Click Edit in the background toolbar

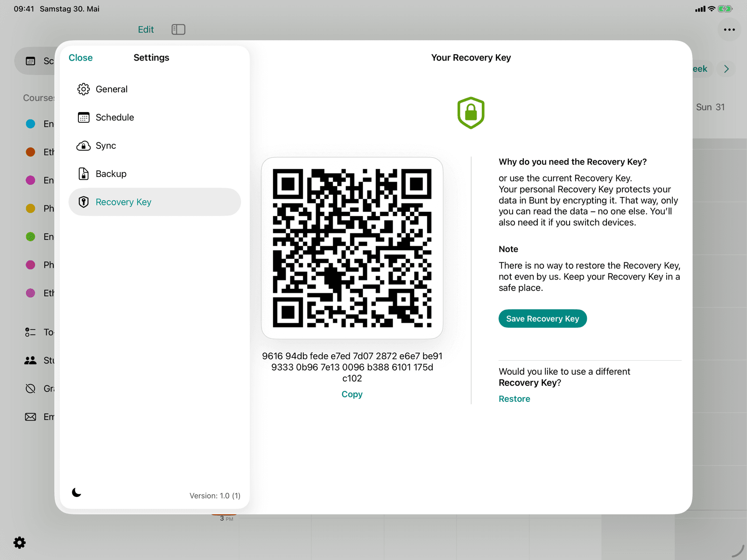point(146,29)
